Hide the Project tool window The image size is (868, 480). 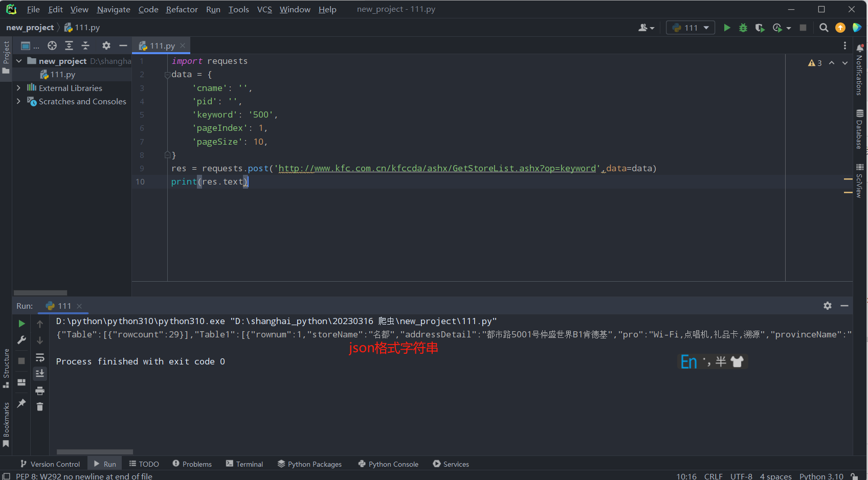(123, 45)
